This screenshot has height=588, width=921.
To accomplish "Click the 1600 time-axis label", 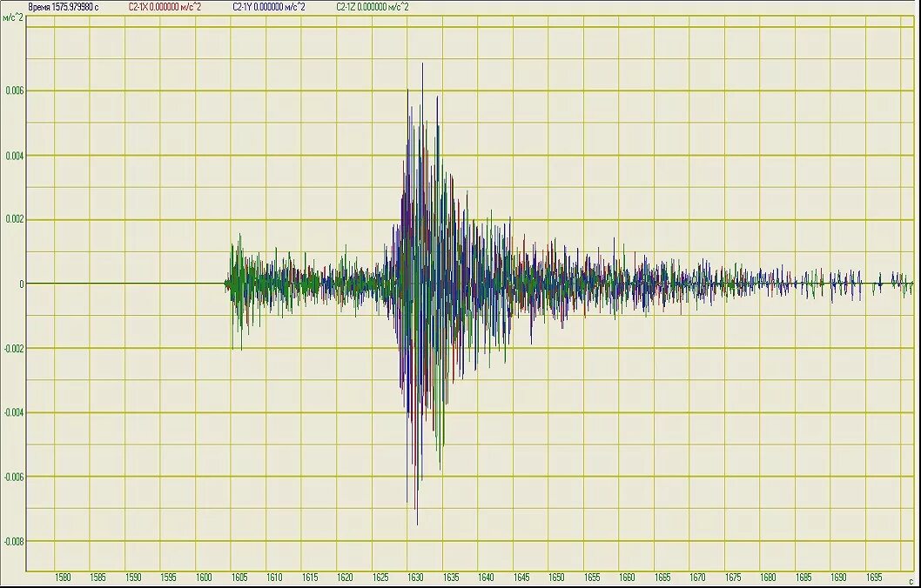I will coord(204,578).
